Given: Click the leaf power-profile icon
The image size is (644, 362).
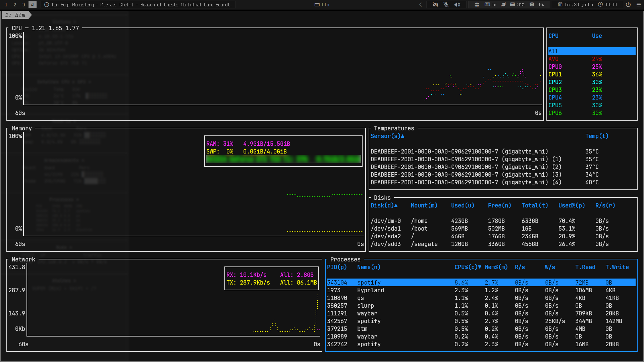Looking at the screenshot, I should click(x=503, y=5).
